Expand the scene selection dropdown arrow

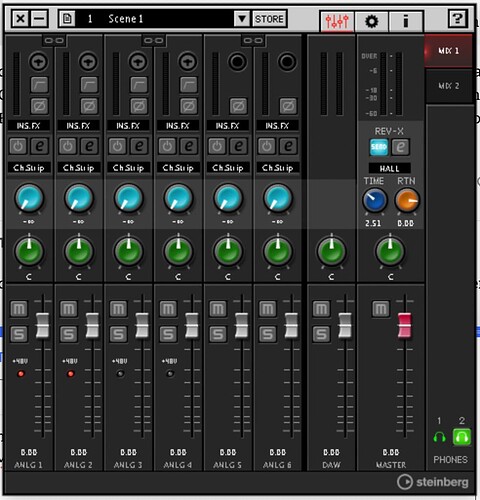pyautogui.click(x=242, y=19)
